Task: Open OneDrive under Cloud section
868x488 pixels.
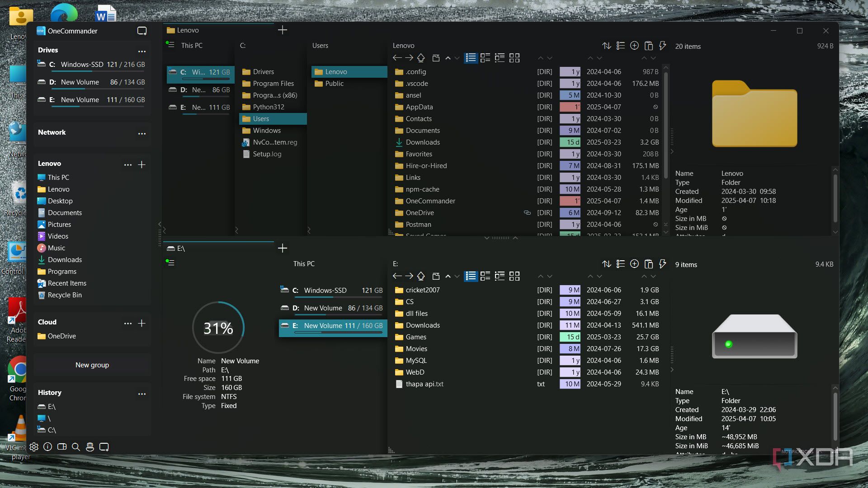Action: (x=61, y=336)
